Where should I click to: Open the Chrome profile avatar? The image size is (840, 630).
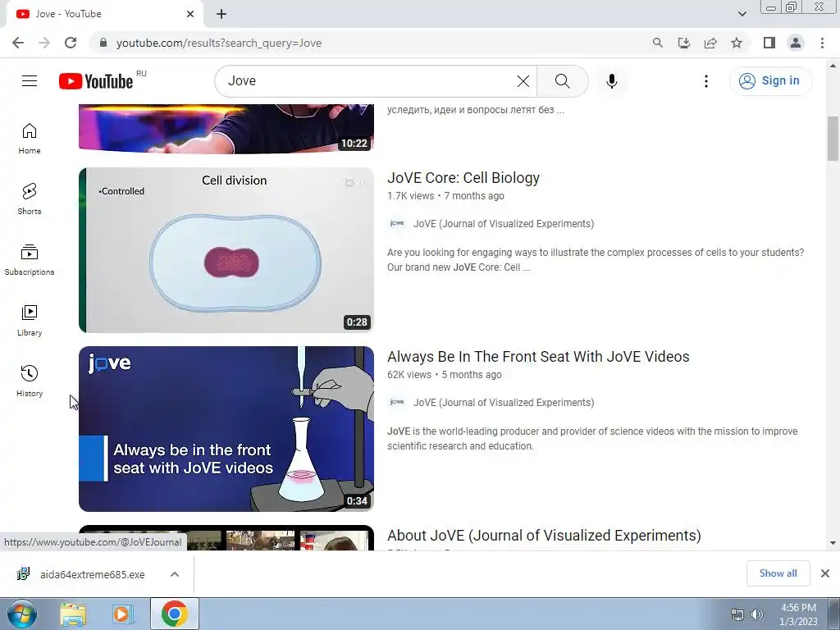pos(796,43)
